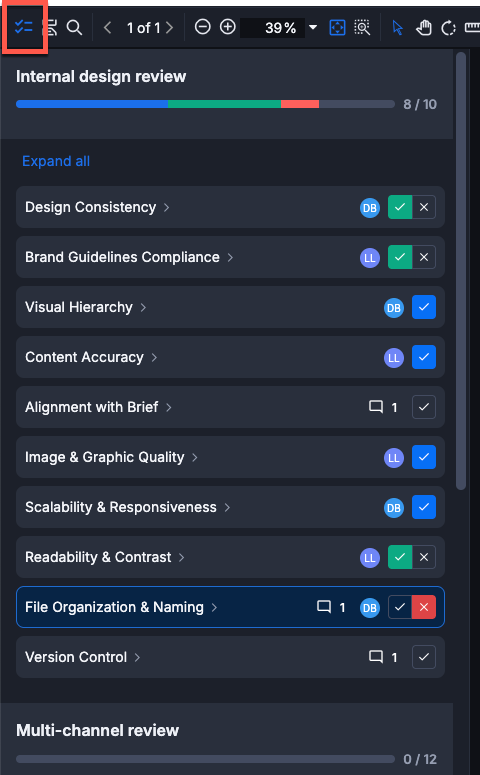The width and height of the screenshot is (480, 775).
Task: Select the pan hand tool
Action: coord(423,28)
